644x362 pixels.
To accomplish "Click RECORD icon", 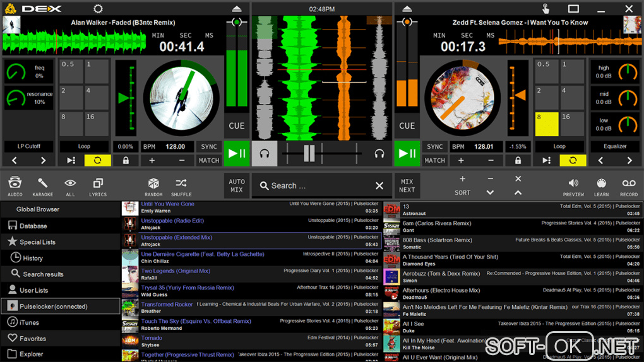I will 629,187.
